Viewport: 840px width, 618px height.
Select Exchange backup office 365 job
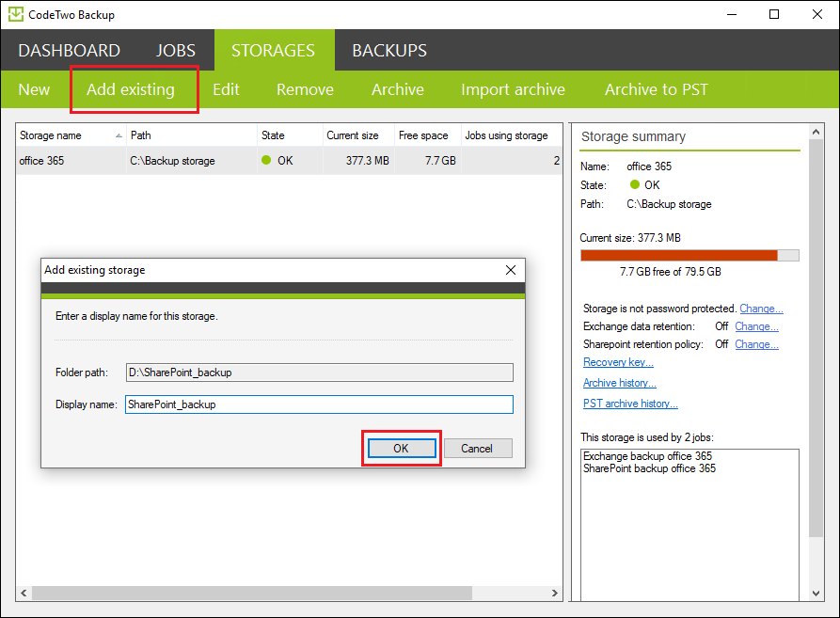[x=648, y=456]
